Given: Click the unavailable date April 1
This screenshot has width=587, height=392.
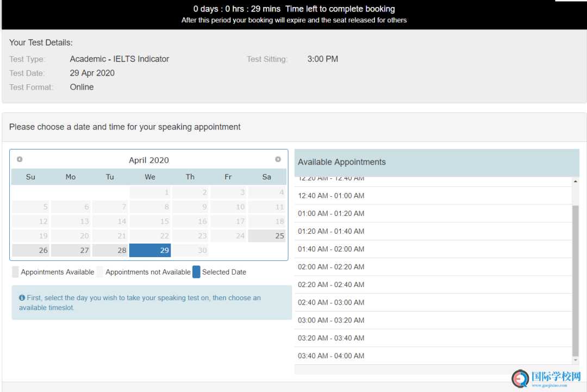Looking at the screenshot, I should [150, 192].
